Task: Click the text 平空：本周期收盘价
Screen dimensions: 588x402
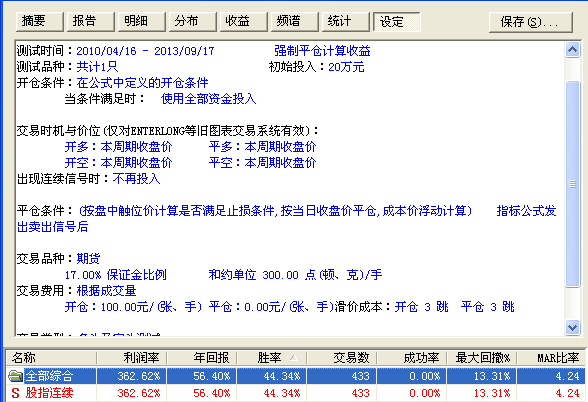Action: (262, 163)
